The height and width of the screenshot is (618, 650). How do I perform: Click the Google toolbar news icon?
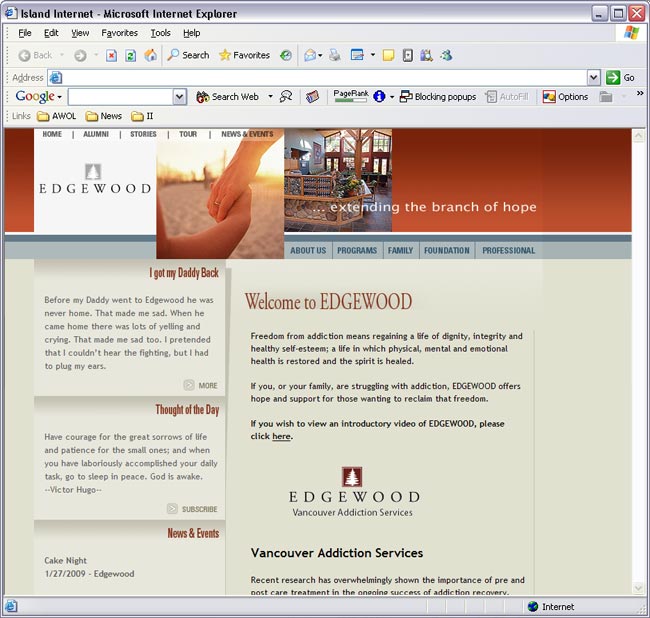pos(313,97)
